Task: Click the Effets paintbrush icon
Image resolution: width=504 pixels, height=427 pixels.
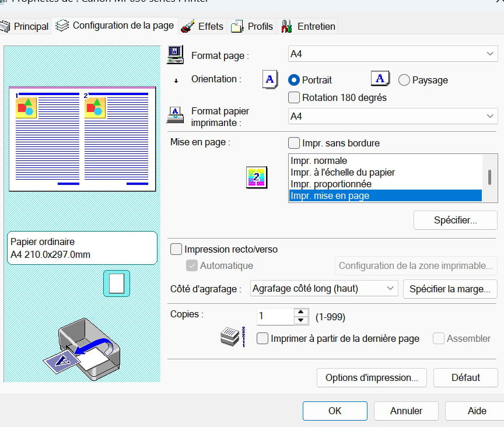Action: click(x=187, y=26)
